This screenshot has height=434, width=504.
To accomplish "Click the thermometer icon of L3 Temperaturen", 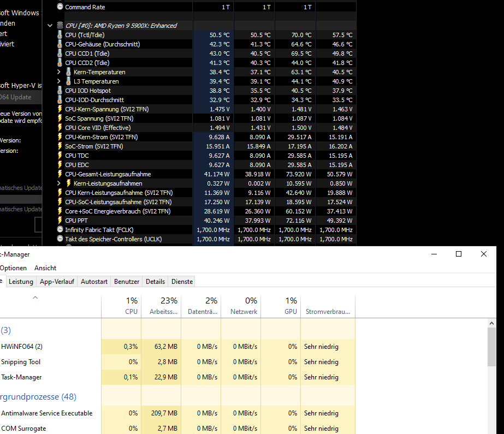I will (x=68, y=81).
